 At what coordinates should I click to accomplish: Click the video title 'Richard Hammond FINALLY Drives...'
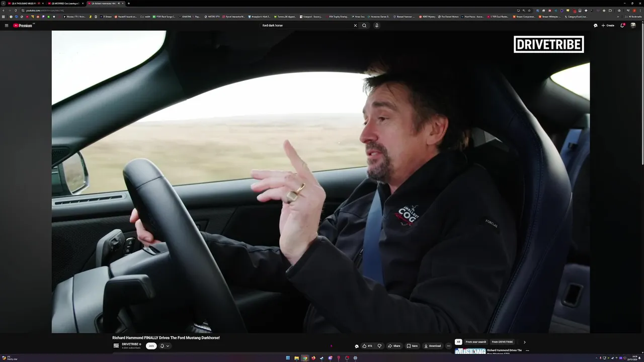166,338
